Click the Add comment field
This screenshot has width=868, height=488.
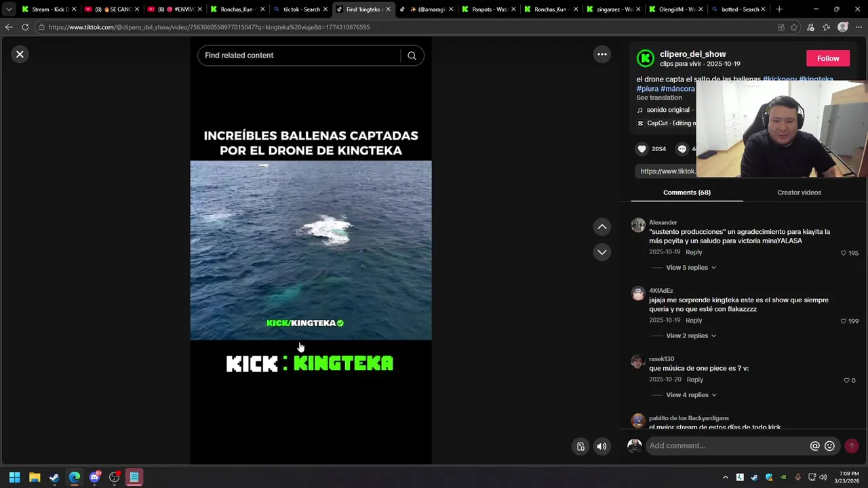click(728, 446)
